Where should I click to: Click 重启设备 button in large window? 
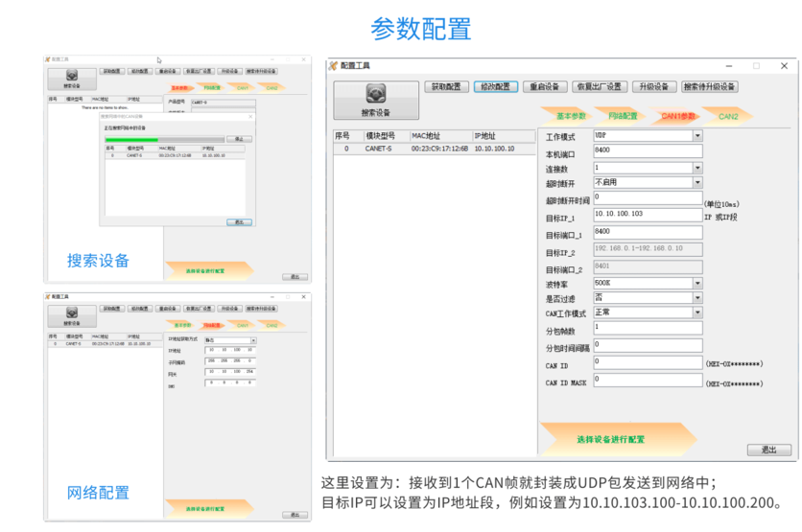[545, 87]
